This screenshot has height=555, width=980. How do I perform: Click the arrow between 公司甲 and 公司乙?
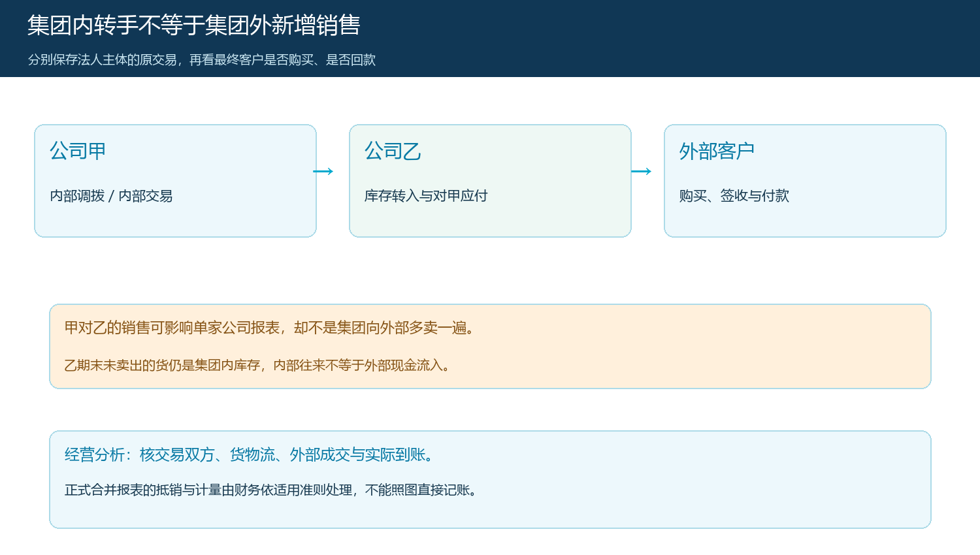coord(323,172)
